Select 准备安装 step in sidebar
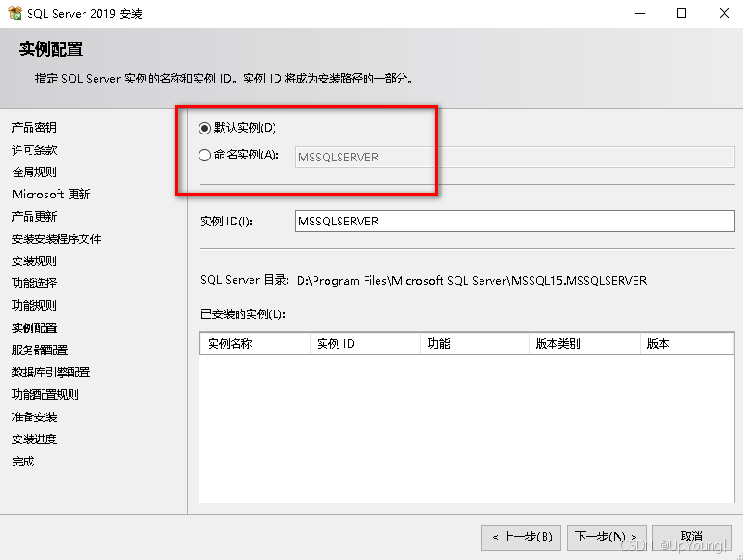 (34, 417)
